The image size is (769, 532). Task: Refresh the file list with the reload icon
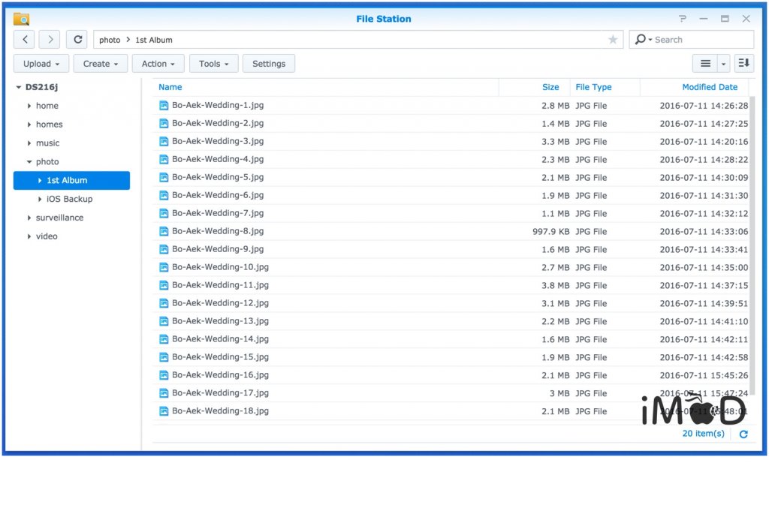(x=77, y=39)
